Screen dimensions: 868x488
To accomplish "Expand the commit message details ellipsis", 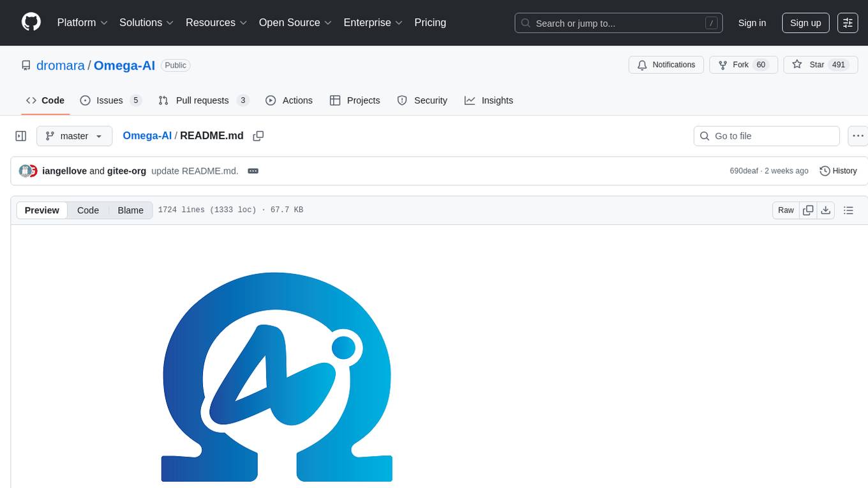I will (253, 171).
